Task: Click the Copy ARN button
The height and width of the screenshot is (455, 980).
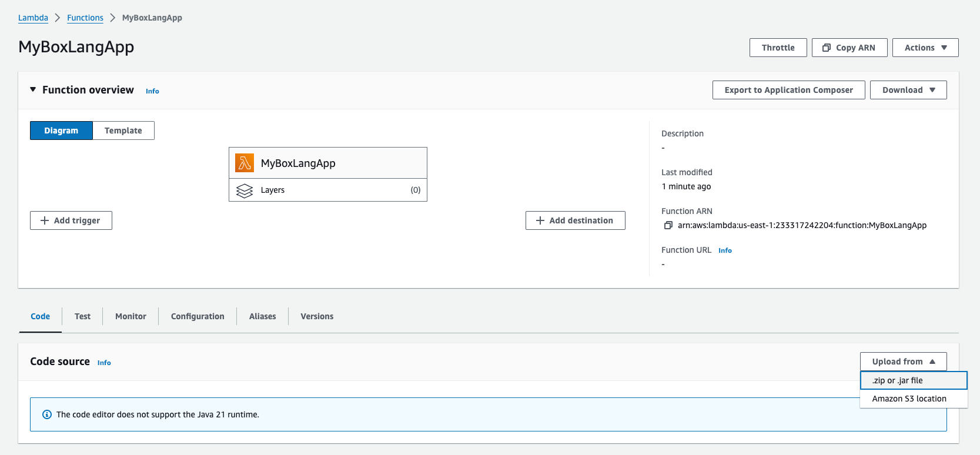Action: 849,48
